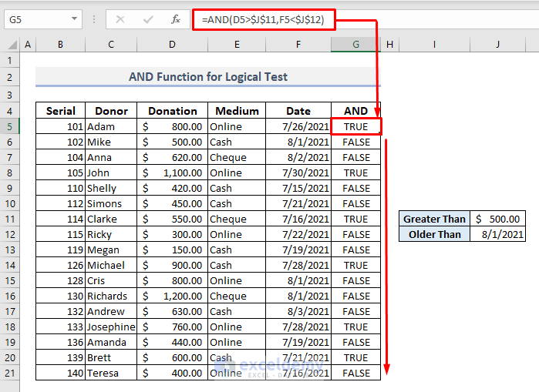Select column D header

point(172,45)
